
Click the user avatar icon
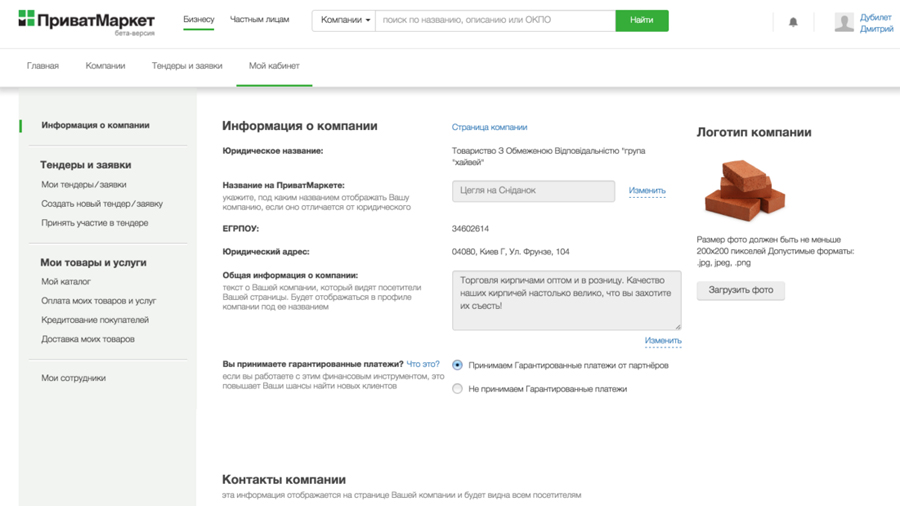pos(844,22)
